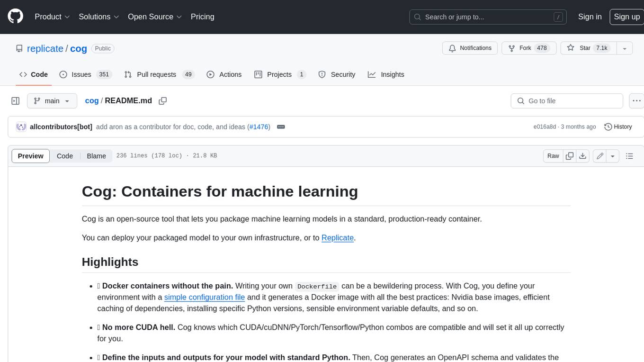Switch to the Projects tab

[x=280, y=74]
